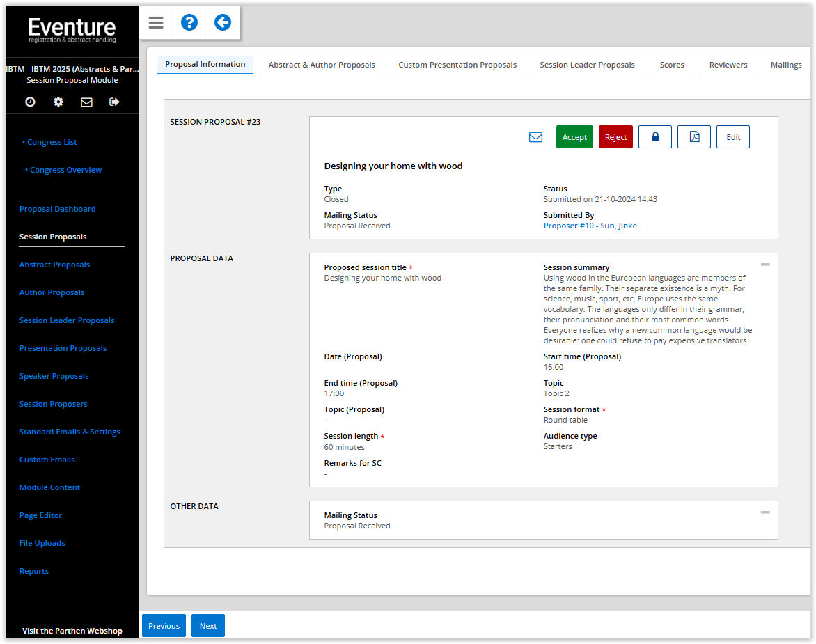Screen dimensions: 816x644
Task: Collapse the Proposal Data panel
Action: 765,265
